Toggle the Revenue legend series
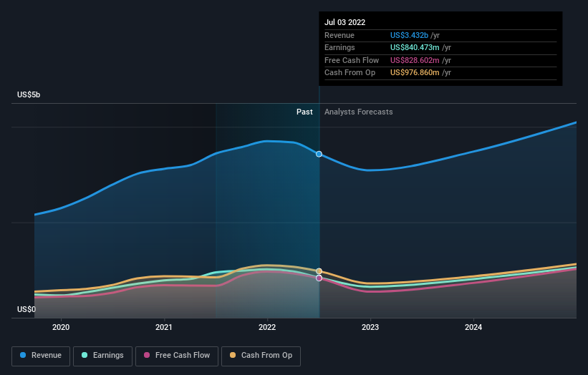The image size is (588, 375). [x=41, y=356]
